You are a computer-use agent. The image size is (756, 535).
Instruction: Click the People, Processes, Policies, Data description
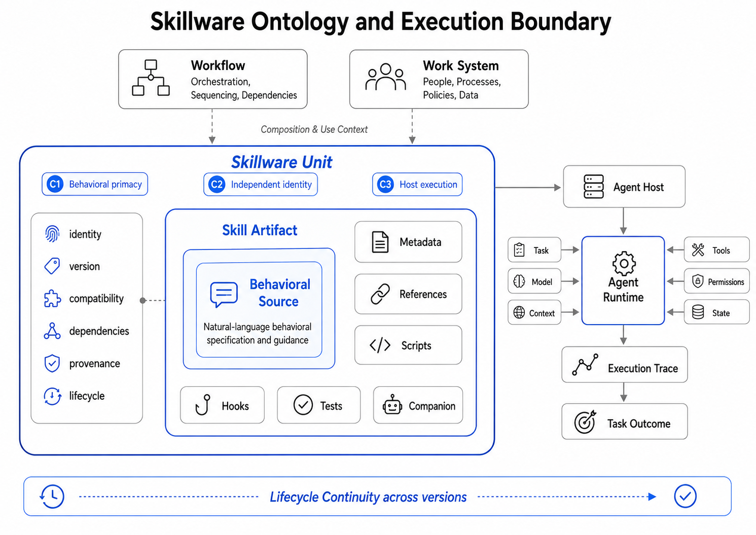tap(462, 88)
